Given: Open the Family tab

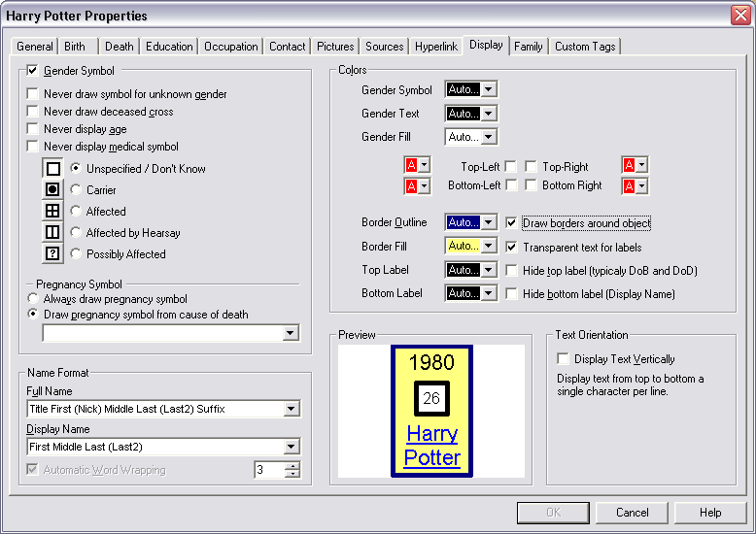Looking at the screenshot, I should click(529, 47).
